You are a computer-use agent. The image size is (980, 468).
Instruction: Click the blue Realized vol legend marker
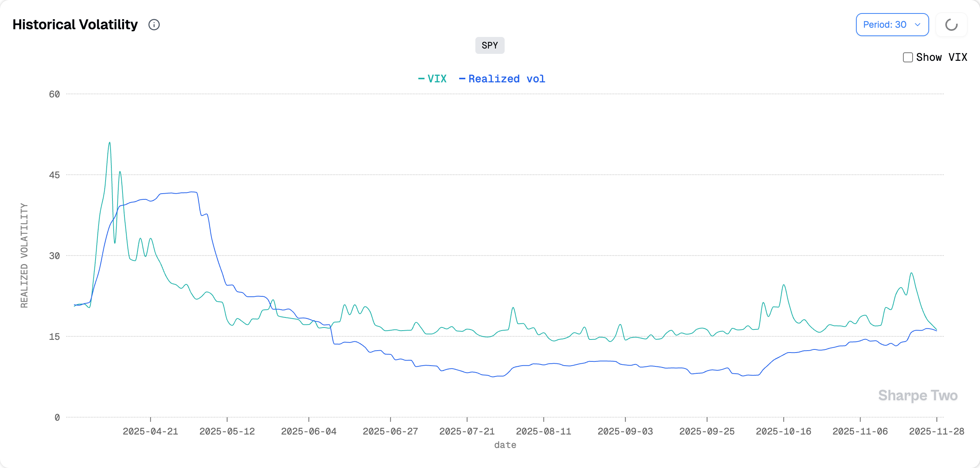(462, 79)
